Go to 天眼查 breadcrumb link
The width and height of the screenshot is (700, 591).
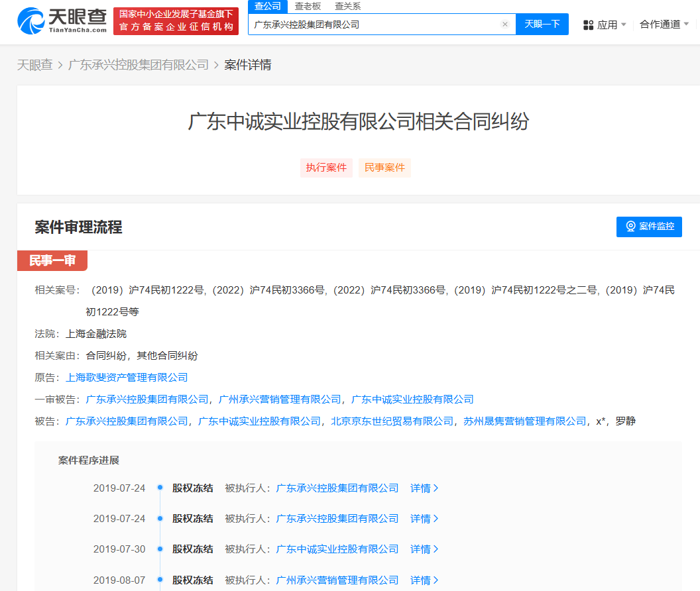coord(35,65)
